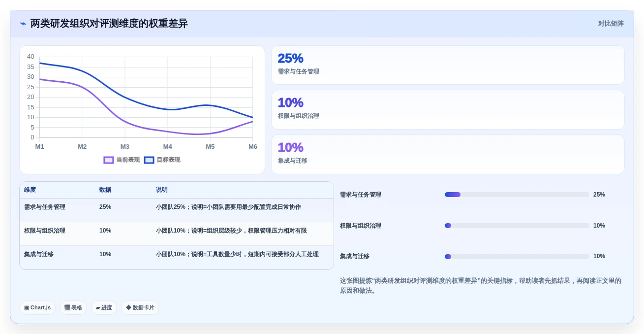Click the 对比矩阵 label in header
The height and width of the screenshot is (334, 644).
tap(611, 24)
